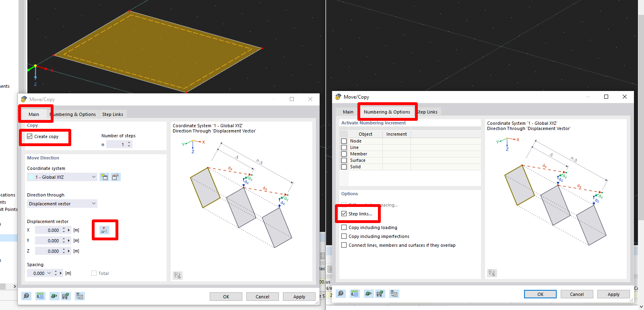This screenshot has width=644, height=310.
Task: Click the edit coordinate system icon beside the dropdown
Action: point(116,177)
